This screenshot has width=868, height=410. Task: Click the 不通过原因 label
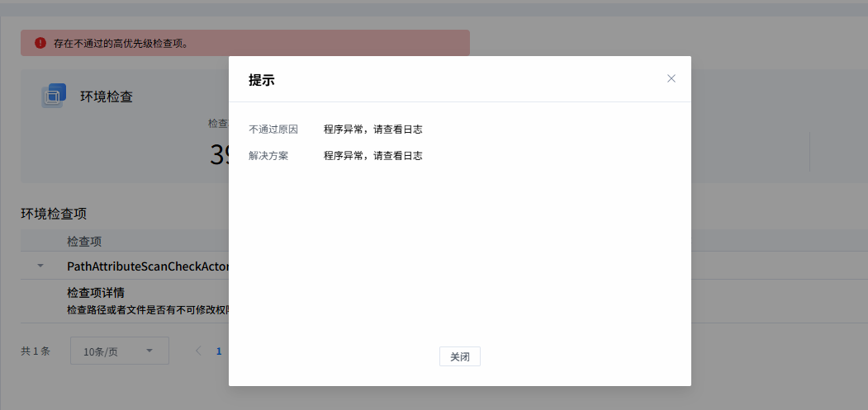[x=273, y=130]
